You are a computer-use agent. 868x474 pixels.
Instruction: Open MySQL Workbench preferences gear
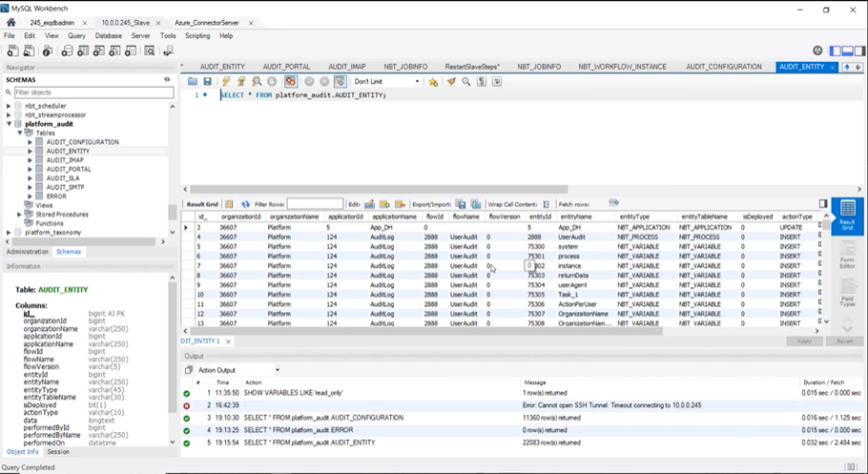pyautogui.click(x=817, y=51)
